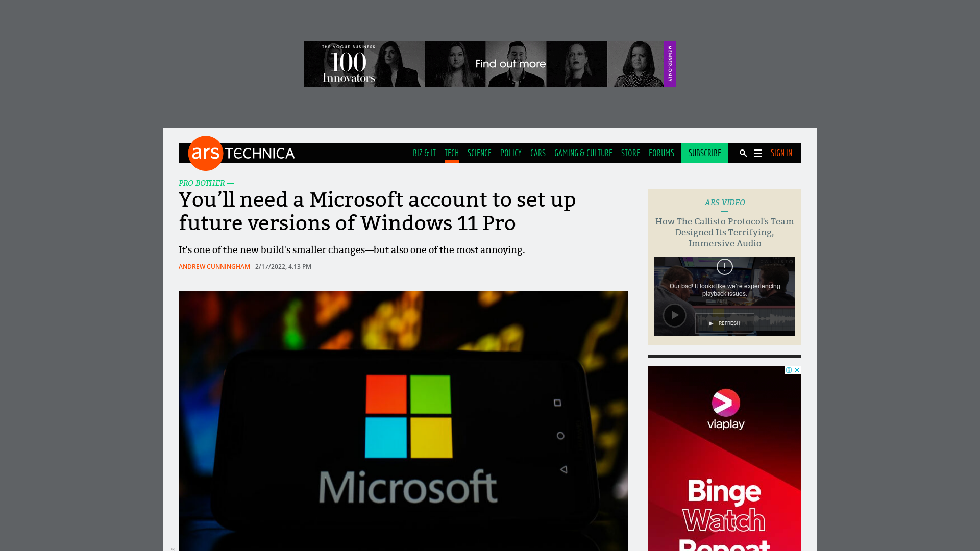Navigate to the Science section
Viewport: 980px width, 551px height.
coord(479,153)
